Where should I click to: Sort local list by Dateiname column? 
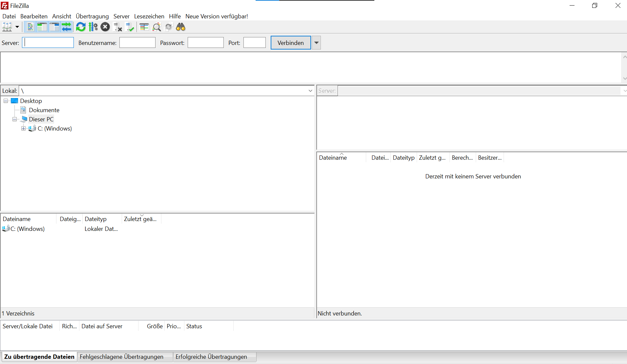click(29, 219)
